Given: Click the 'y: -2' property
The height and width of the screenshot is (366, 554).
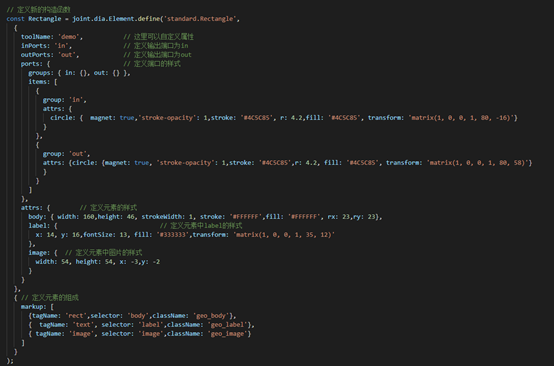Looking at the screenshot, I should click(151, 261).
